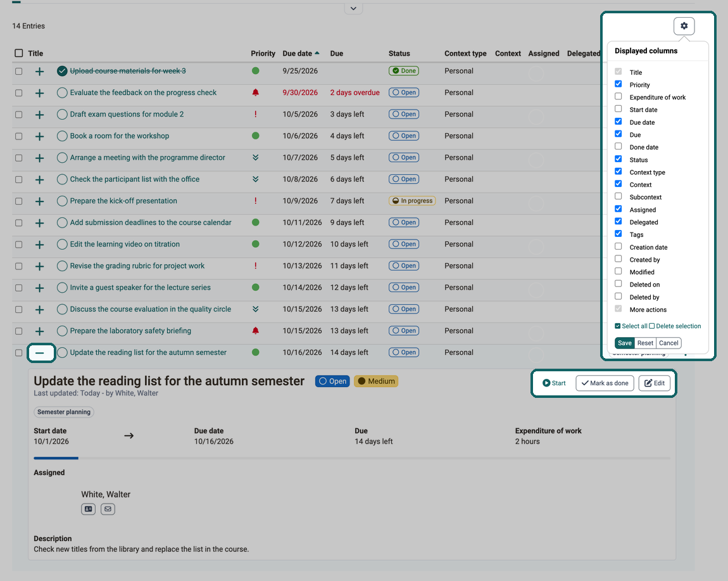Expand details of 'Evaluate the feedback' row
Image resolution: width=728 pixels, height=581 pixels.
(40, 93)
